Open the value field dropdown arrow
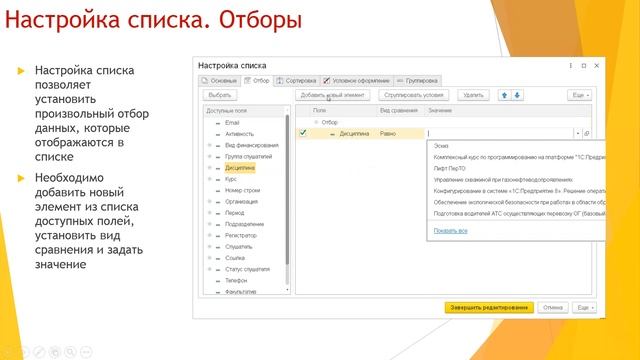Image resolution: width=640 pixels, height=360 pixels. coord(578,133)
